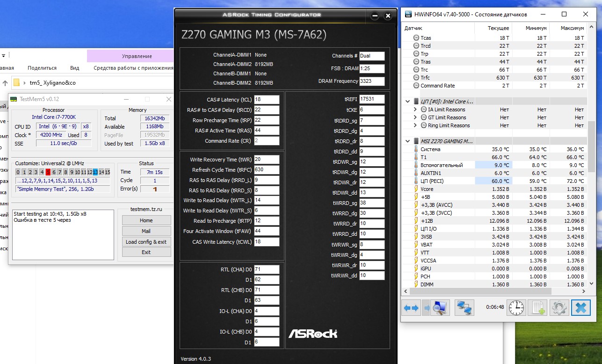Image resolution: width=602 pixels, height=364 pixels.
Task: Click the tWRRD_sg value field
Action: pos(372,203)
